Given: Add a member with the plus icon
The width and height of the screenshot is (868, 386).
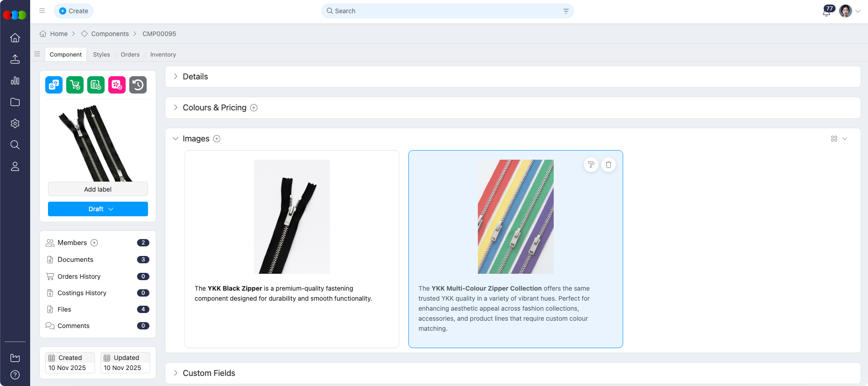Looking at the screenshot, I should point(94,243).
